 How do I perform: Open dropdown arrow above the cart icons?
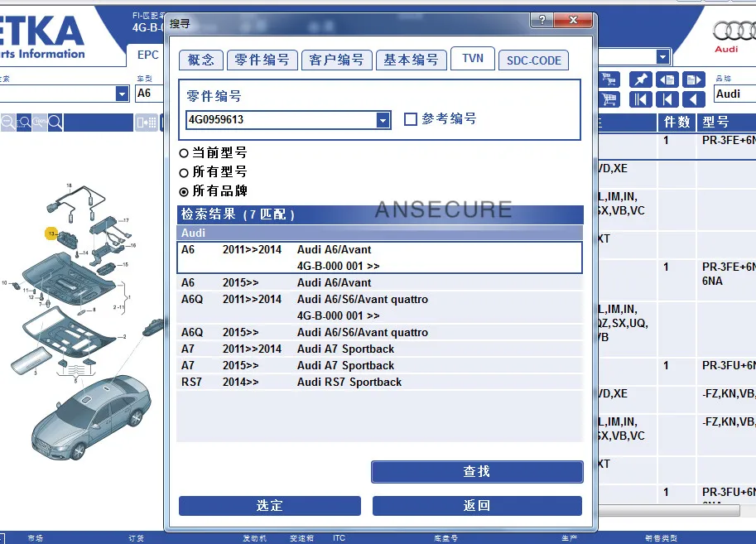point(663,57)
